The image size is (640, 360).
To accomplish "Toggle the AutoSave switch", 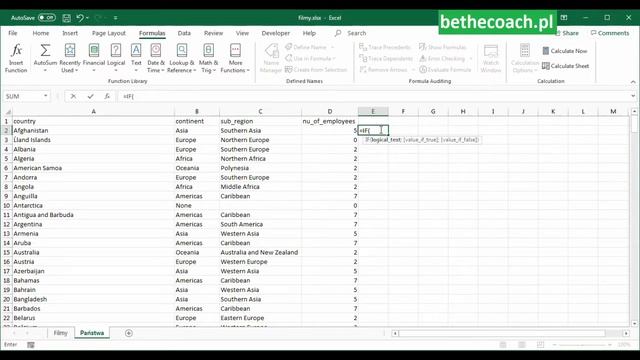I will click(x=47, y=18).
